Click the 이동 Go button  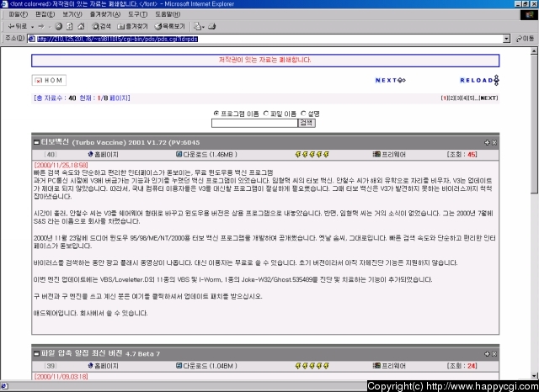point(525,39)
